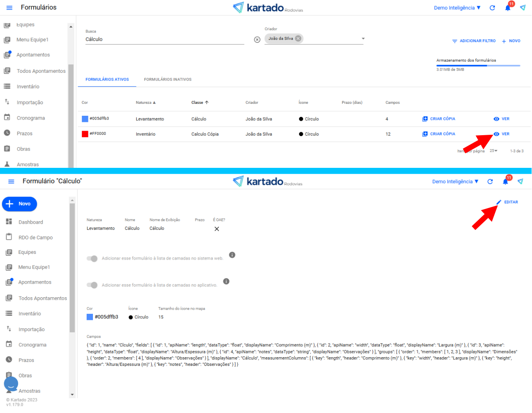532x413 pixels.
Task: Open the items per page dropdown
Action: click(494, 151)
